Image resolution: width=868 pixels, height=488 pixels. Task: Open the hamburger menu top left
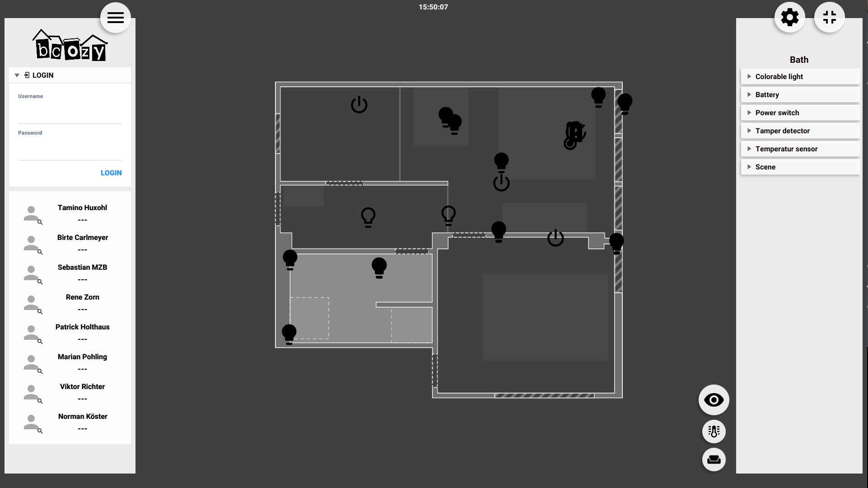coord(115,17)
